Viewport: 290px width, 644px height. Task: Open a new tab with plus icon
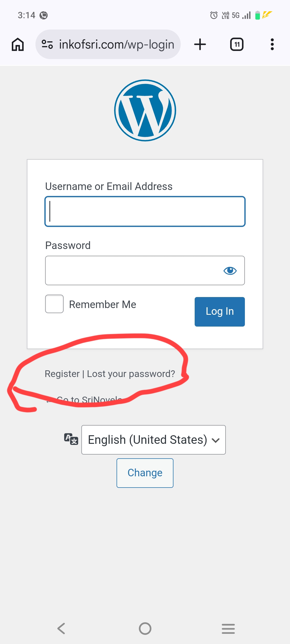point(200,44)
